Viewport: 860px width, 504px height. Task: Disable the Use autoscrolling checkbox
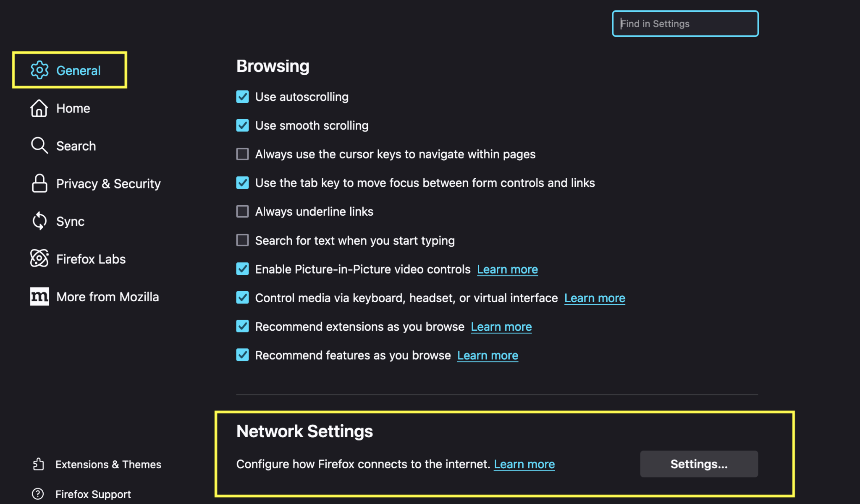pyautogui.click(x=242, y=97)
